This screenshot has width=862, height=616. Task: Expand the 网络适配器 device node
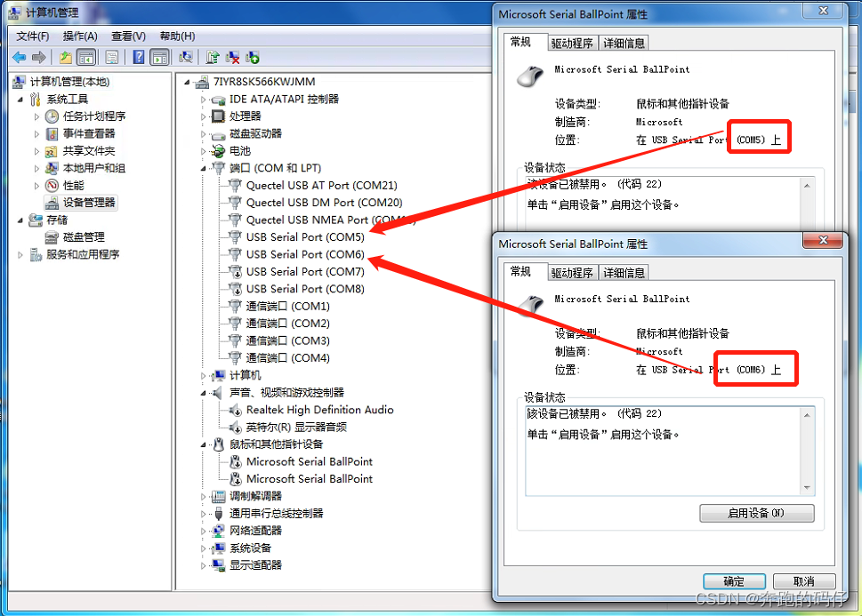pos(204,532)
